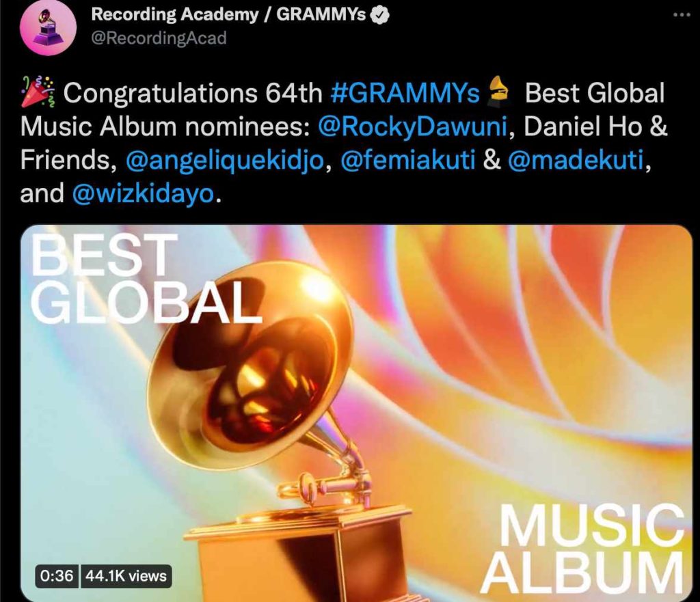Open the @RecordingAcad handle
700x602 pixels.
point(159,38)
